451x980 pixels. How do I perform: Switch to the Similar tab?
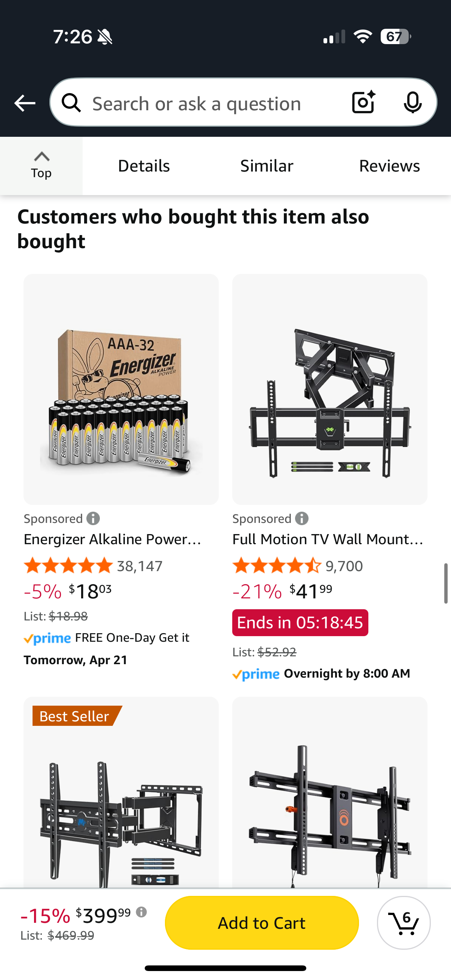click(x=266, y=166)
